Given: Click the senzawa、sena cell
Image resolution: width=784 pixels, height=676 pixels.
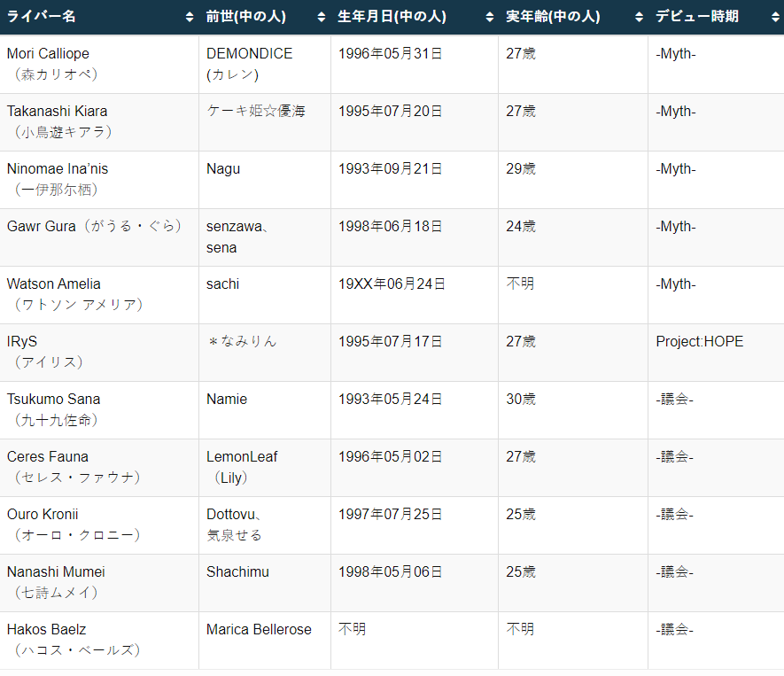Looking at the screenshot, I should 265,237.
